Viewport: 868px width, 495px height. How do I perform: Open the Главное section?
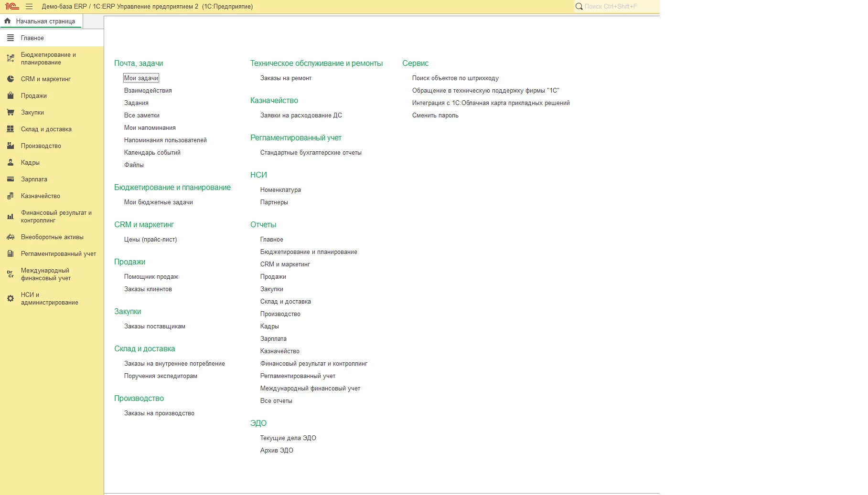[52, 38]
